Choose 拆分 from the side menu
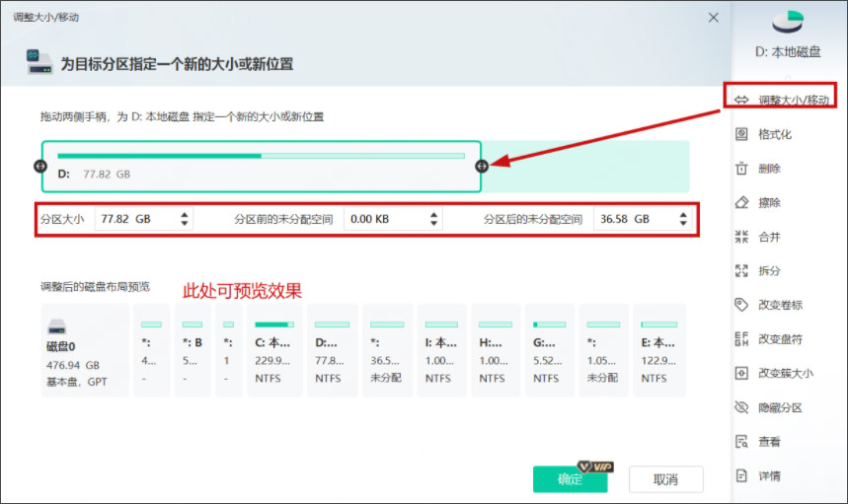This screenshot has height=504, width=848. point(769,270)
